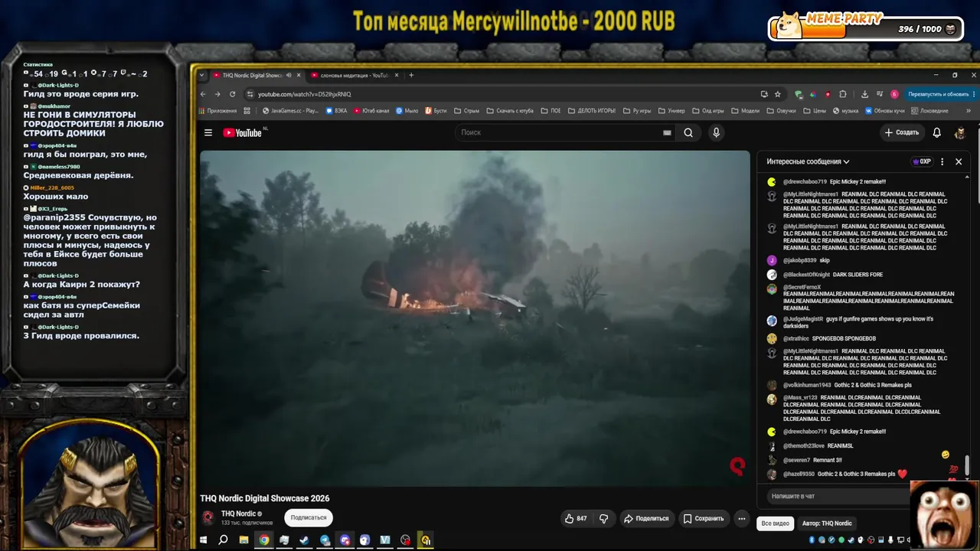The height and width of the screenshot is (551, 980).
Task: Reload the YouTube page
Action: coord(232,94)
